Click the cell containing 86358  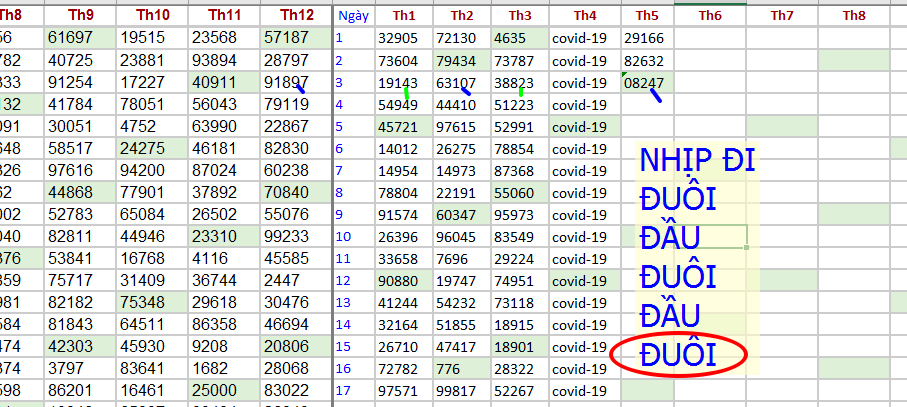(224, 324)
